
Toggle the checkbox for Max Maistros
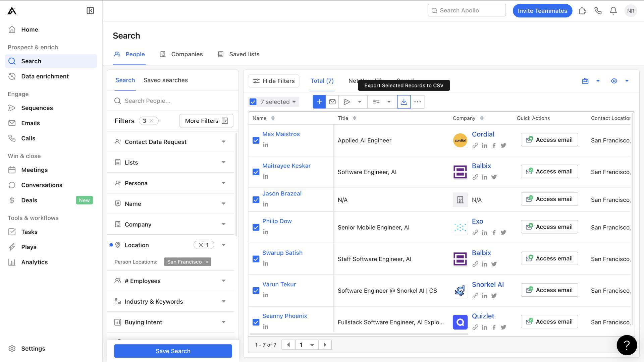(255, 140)
